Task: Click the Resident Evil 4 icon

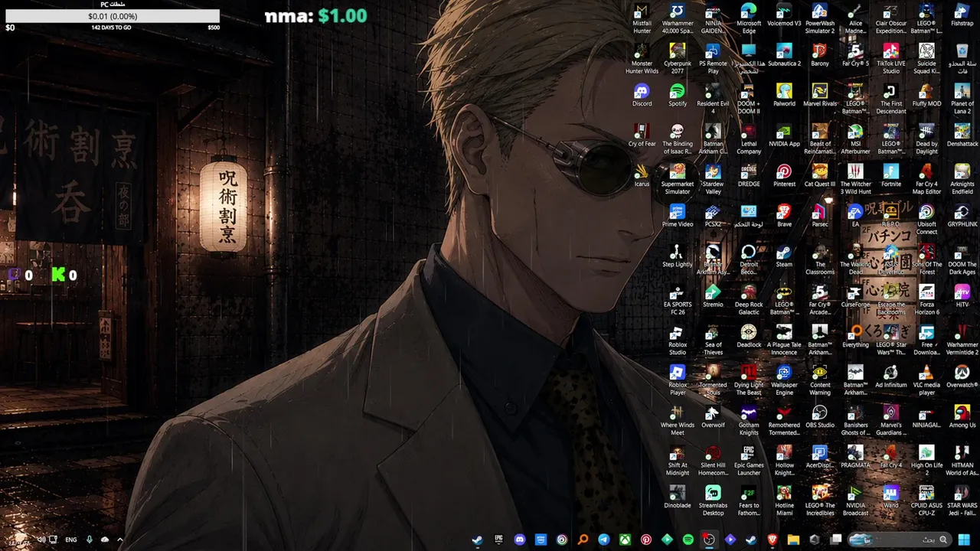Action: click(713, 99)
